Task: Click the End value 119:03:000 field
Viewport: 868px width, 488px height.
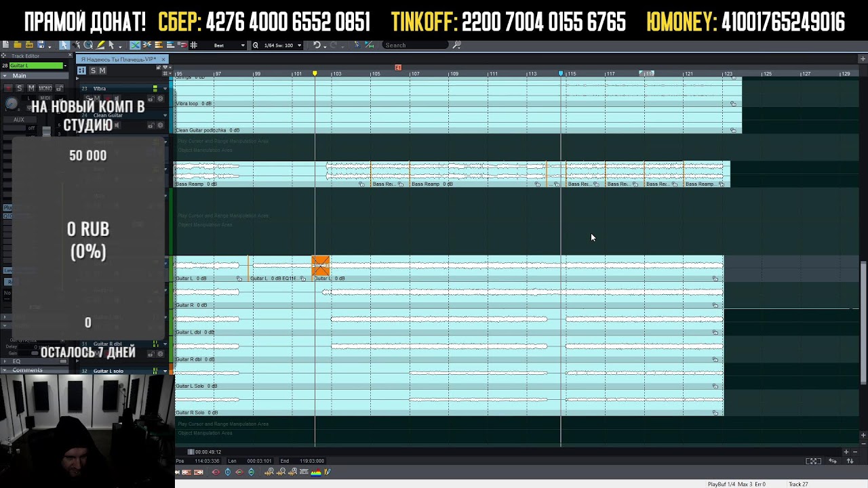Action: (312, 461)
